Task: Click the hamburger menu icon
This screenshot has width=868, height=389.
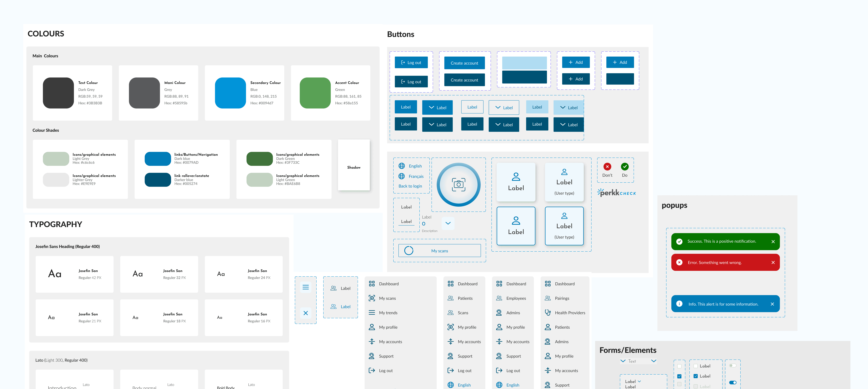Action: coord(306,287)
